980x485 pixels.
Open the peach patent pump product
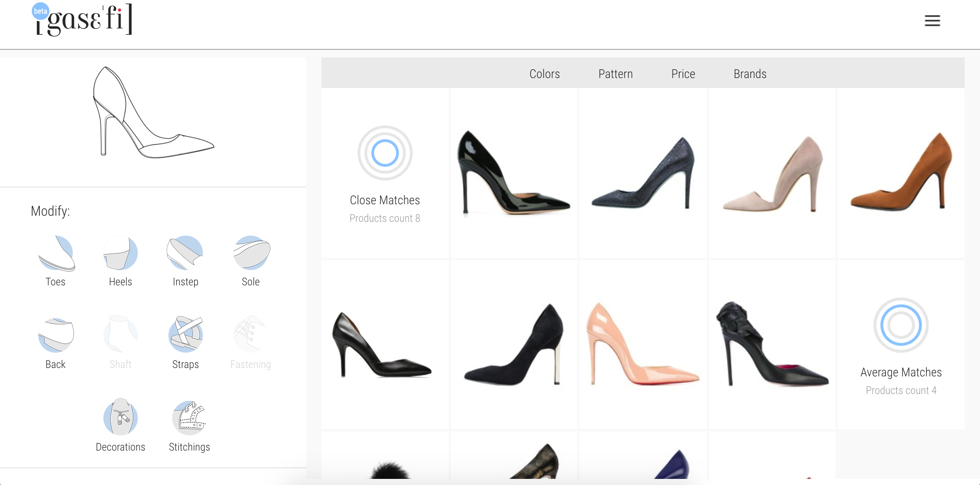[643, 344]
